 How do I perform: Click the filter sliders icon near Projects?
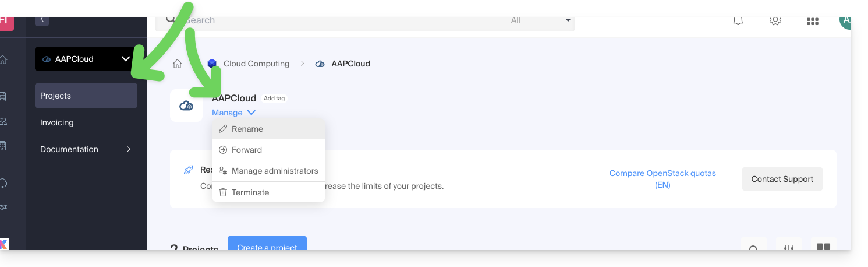pos(789,247)
